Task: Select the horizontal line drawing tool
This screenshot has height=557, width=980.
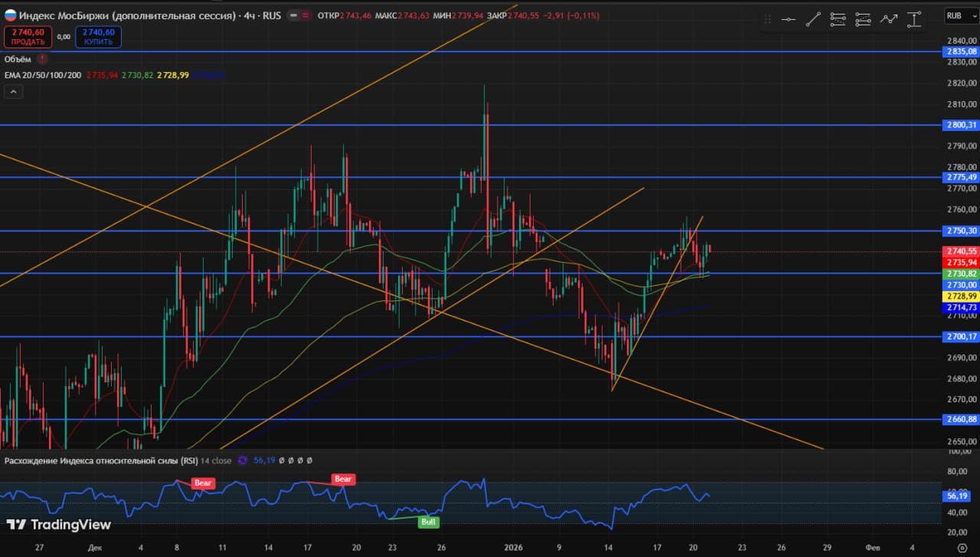Action: click(x=788, y=20)
